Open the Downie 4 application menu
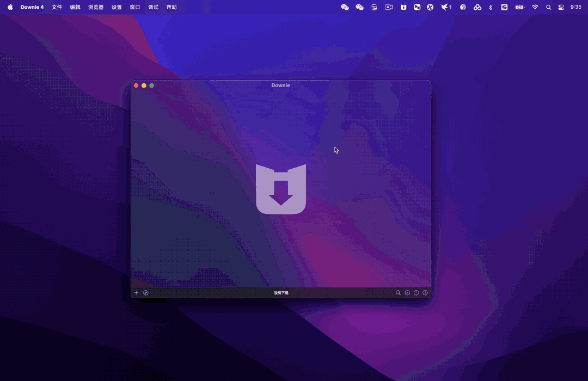 (32, 7)
